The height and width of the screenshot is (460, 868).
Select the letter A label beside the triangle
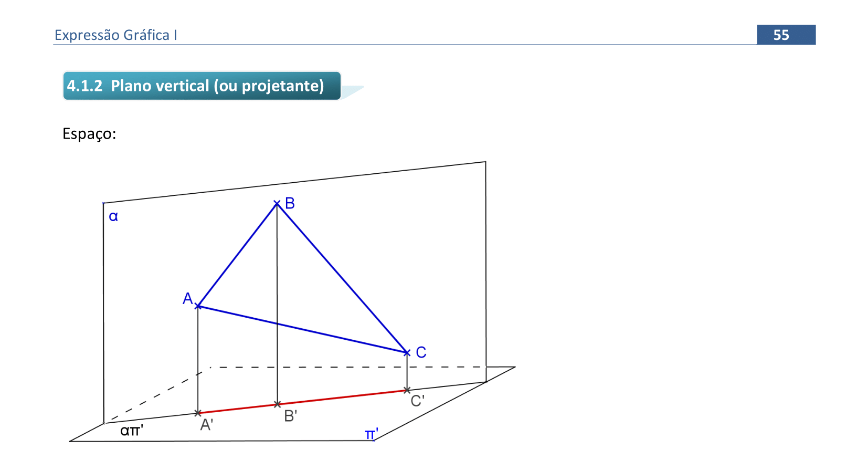pyautogui.click(x=187, y=298)
